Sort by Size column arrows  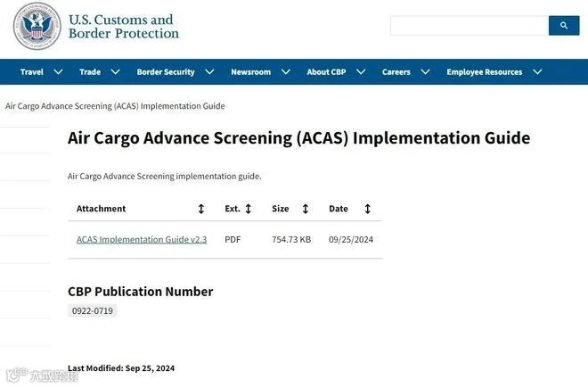click(x=306, y=209)
